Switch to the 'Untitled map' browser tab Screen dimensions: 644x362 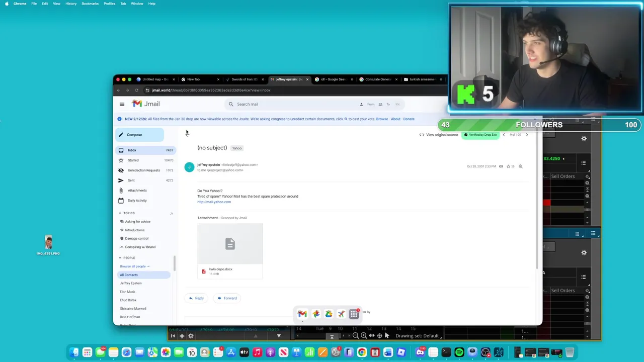click(x=155, y=79)
